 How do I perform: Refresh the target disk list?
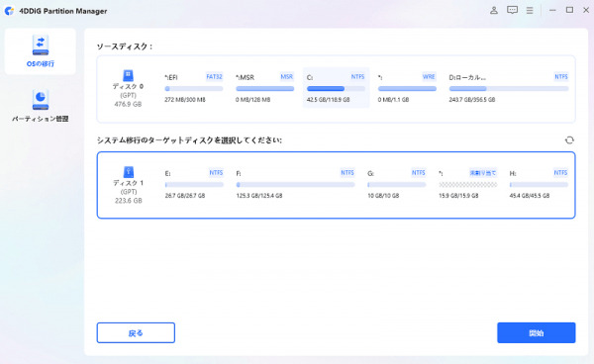coord(569,140)
